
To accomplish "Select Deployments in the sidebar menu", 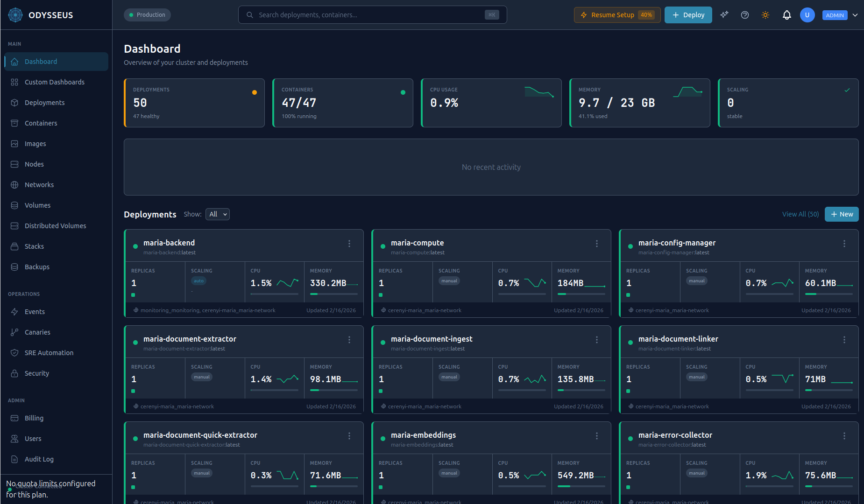I will pyautogui.click(x=44, y=102).
